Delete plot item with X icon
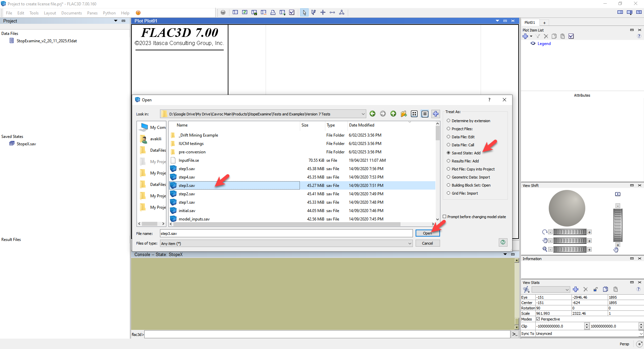Viewport: 644px width, 349px height. (x=546, y=36)
